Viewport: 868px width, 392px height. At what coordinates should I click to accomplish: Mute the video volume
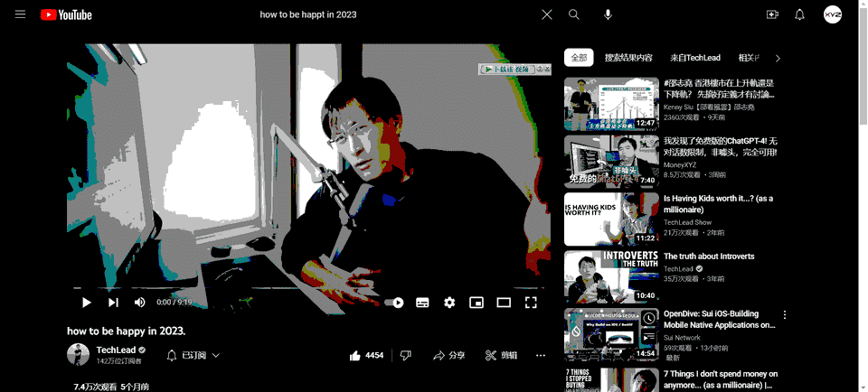coord(140,303)
